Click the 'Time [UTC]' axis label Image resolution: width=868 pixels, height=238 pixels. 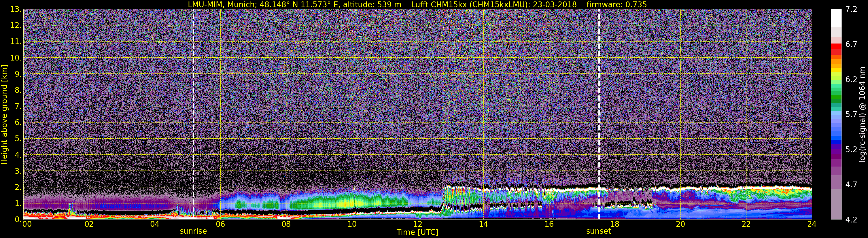(x=417, y=232)
